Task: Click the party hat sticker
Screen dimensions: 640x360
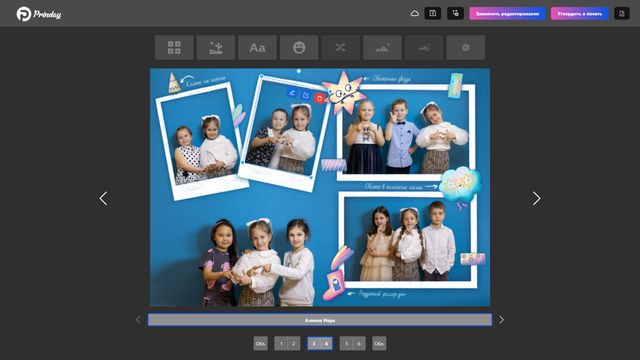Action: [x=174, y=83]
